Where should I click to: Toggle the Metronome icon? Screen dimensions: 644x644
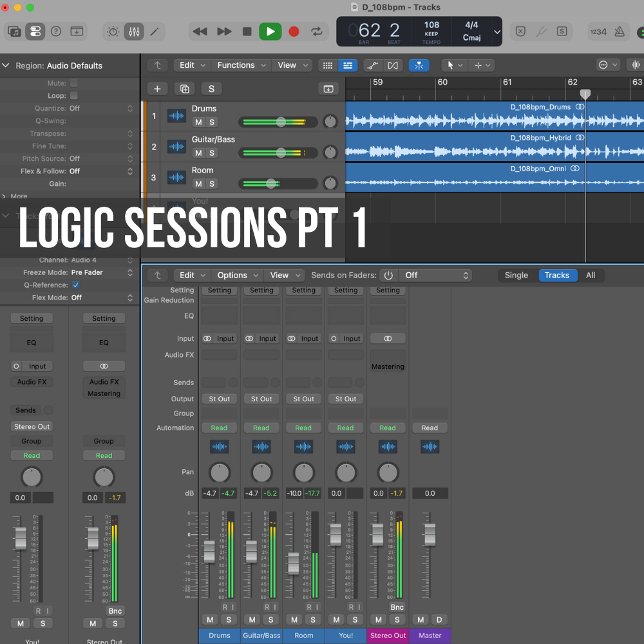620,32
